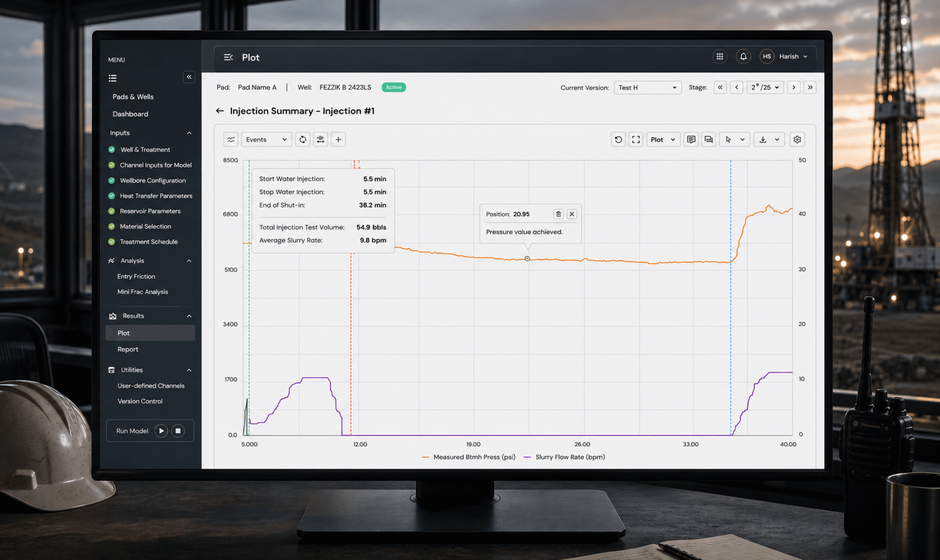Go to previous stage
The width and height of the screenshot is (940, 560).
pos(737,88)
